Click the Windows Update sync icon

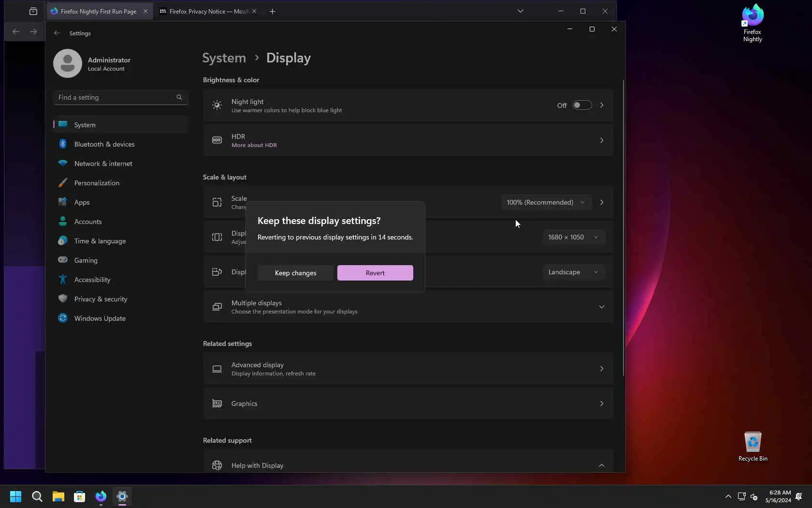coord(63,318)
